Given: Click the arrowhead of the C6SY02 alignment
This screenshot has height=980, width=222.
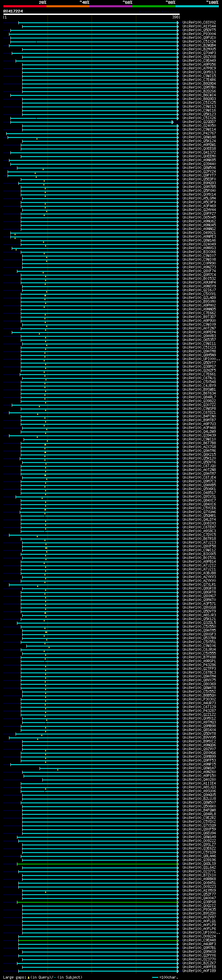Looking at the screenshot, I should tap(178, 23).
